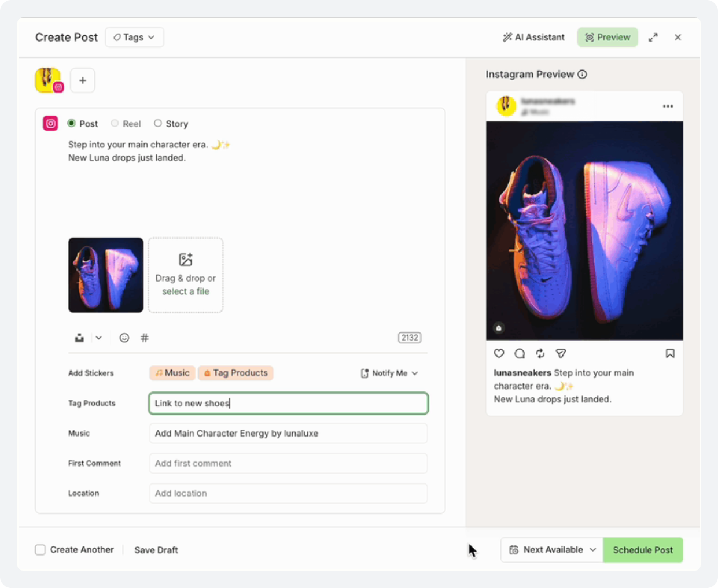Viewport: 718px width, 588px height.
Task: Click the comment bubble icon in the preview
Action: [x=520, y=353]
